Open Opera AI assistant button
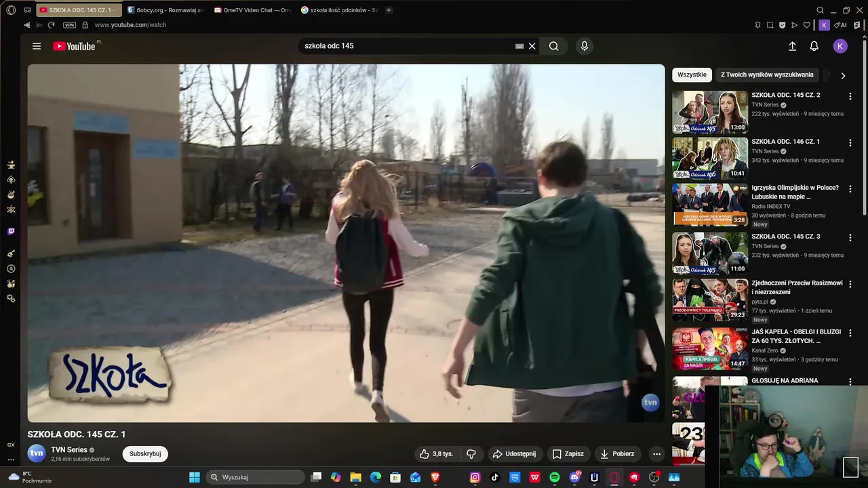868x488 pixels. (842, 25)
